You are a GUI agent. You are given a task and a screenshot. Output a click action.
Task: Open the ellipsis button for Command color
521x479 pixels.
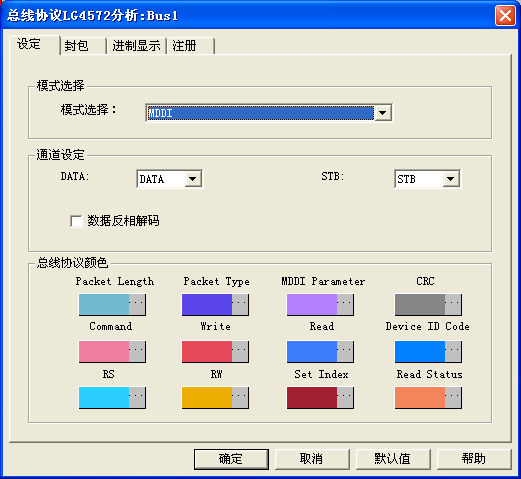(x=137, y=351)
